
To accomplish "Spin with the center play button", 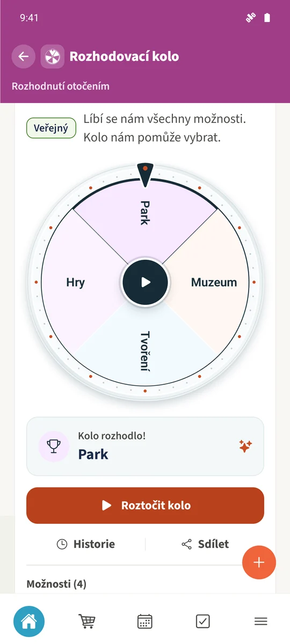I will click(145, 282).
